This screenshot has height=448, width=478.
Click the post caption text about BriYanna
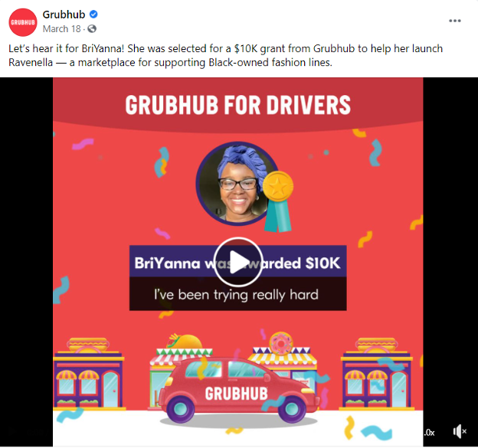[225, 55]
